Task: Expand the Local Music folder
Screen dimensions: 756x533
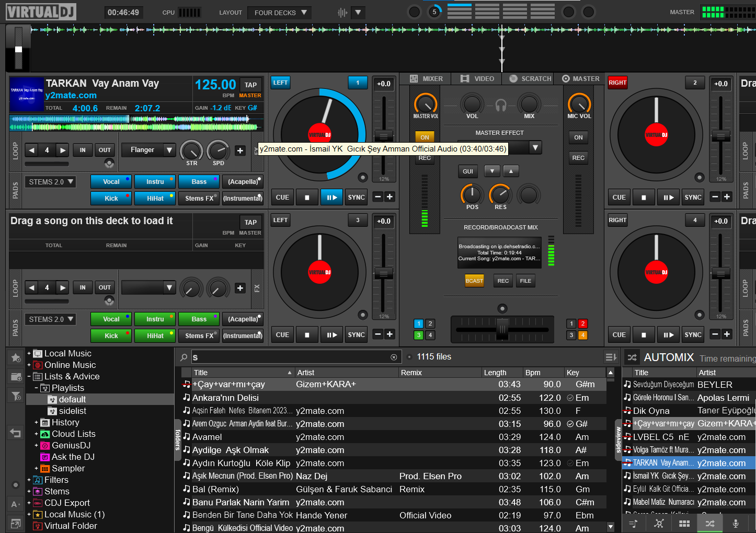Action: (29, 354)
